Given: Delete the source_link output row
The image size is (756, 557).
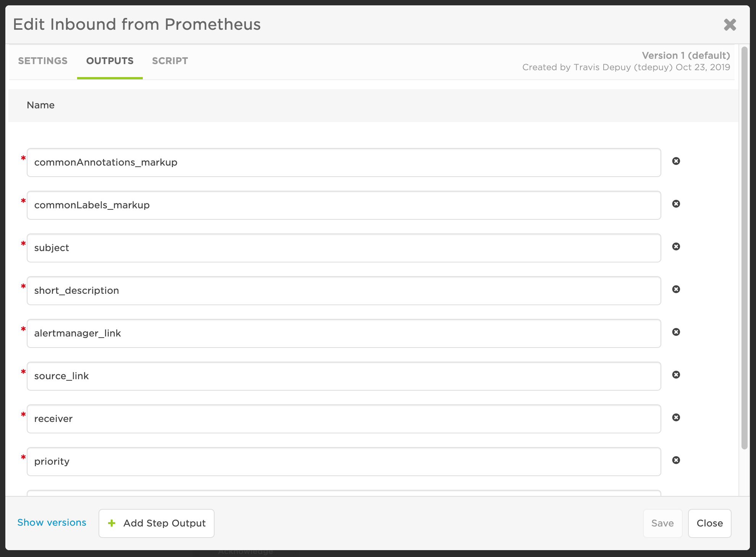Looking at the screenshot, I should (x=676, y=375).
